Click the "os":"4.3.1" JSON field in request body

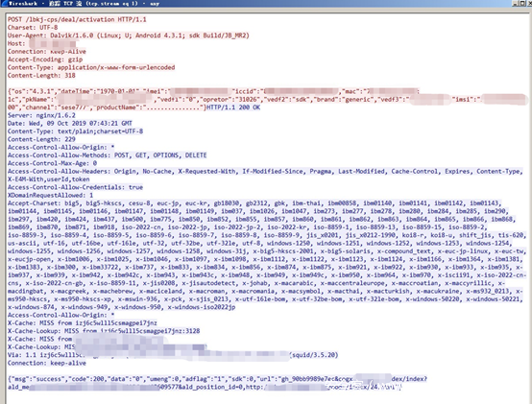pos(34,91)
